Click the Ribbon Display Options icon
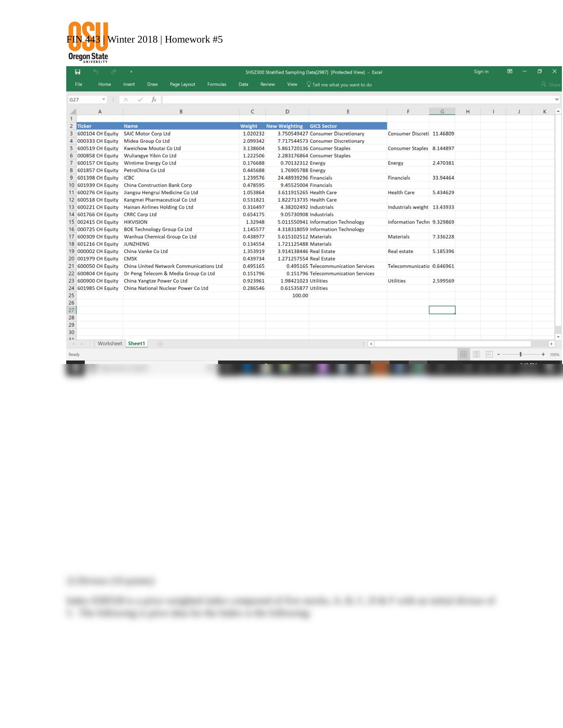 pos(510,71)
